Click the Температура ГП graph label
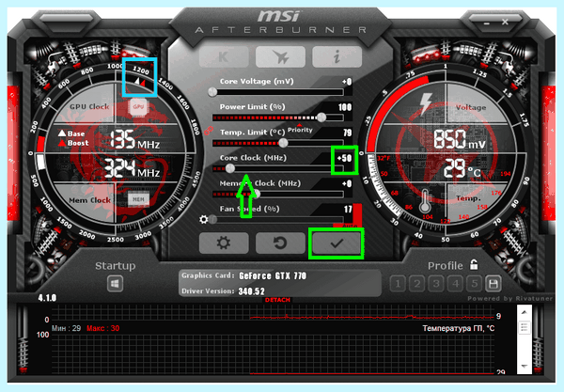Image resolution: width=564 pixels, height=392 pixels. pyautogui.click(x=459, y=328)
